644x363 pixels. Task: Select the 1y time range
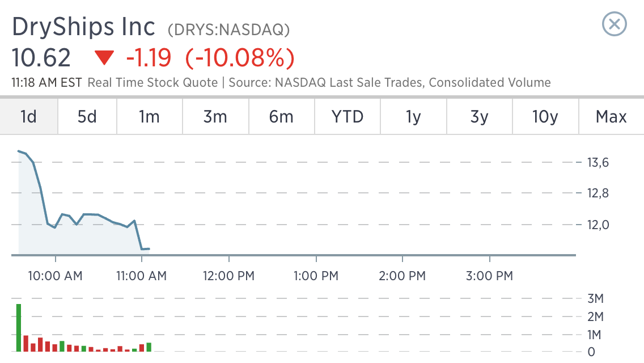[x=414, y=117]
